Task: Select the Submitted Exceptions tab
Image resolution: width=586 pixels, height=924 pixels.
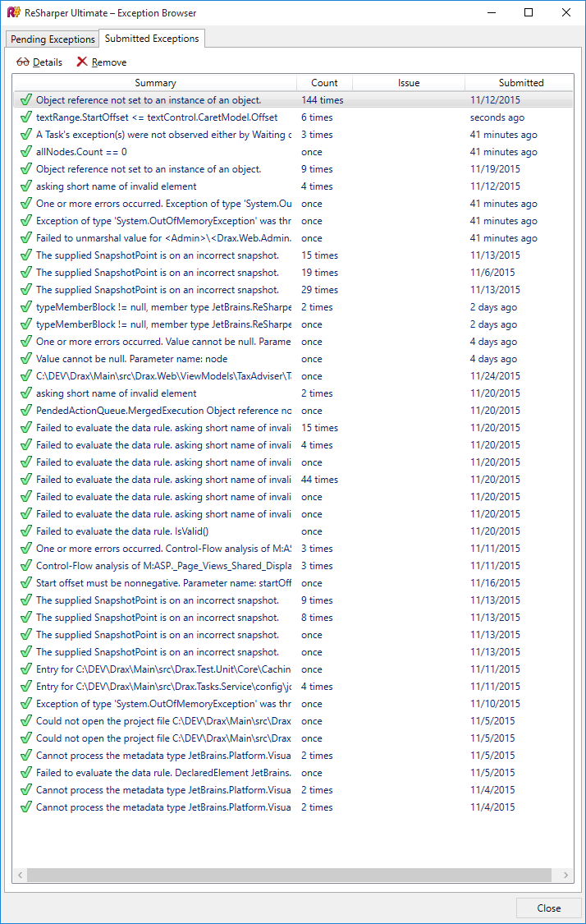Action: point(152,39)
